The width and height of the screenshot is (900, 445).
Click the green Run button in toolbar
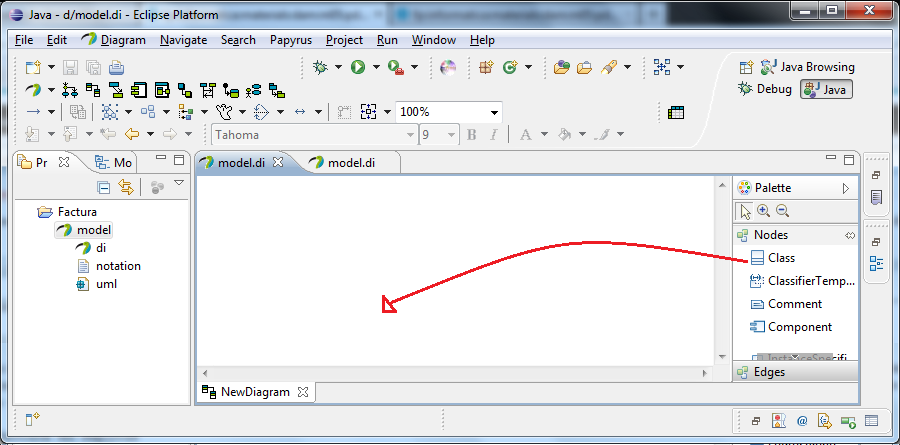point(358,67)
